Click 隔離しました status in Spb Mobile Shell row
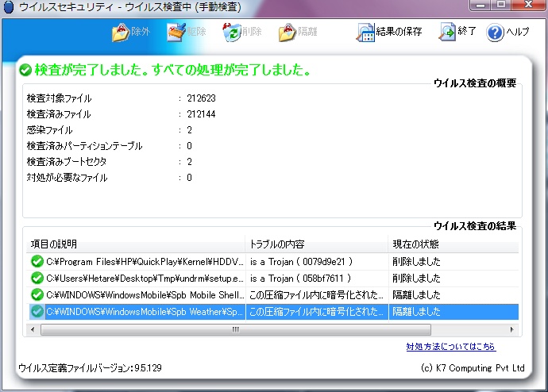The image size is (548, 392). click(x=416, y=295)
